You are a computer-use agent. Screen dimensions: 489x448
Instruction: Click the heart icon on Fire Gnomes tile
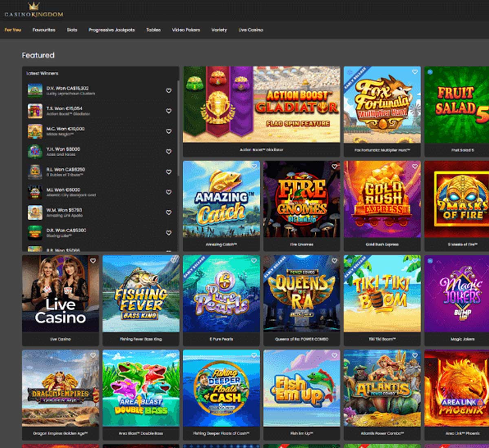pos(334,166)
